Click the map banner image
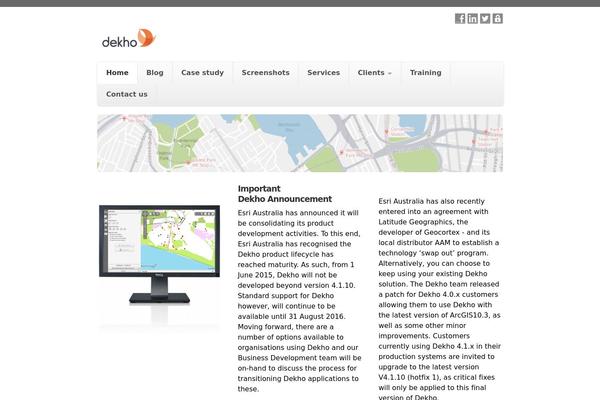Image resolution: width=600 pixels, height=400 pixels. click(x=300, y=143)
